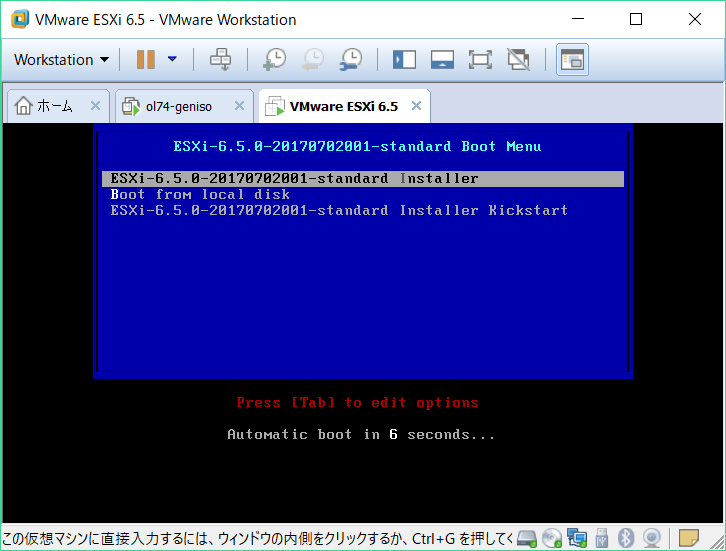Close the VMware Workstation window
The image size is (726, 551).
(x=695, y=19)
